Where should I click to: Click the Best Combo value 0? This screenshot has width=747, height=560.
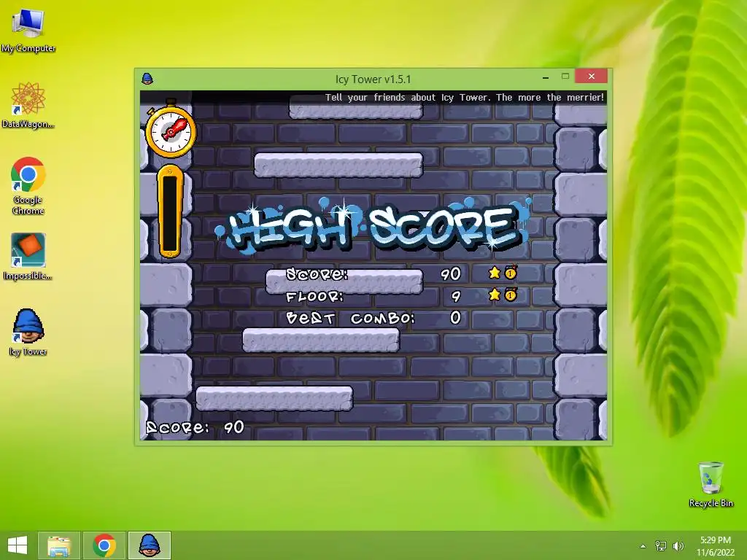(455, 318)
